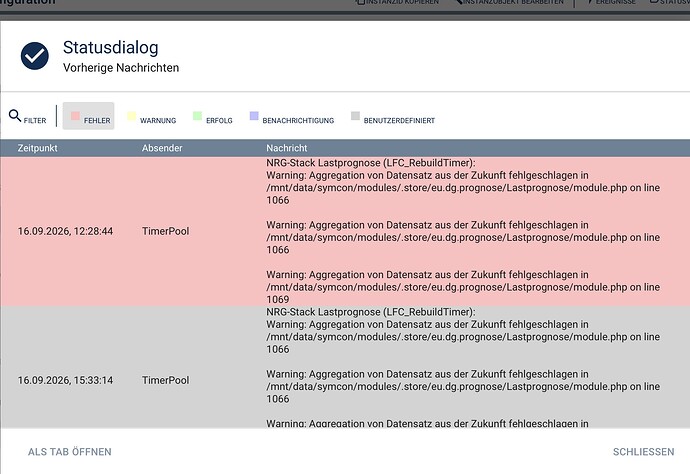Toggle the Benachrichtigung filter
Screen dimensions: 690x474
point(292,116)
